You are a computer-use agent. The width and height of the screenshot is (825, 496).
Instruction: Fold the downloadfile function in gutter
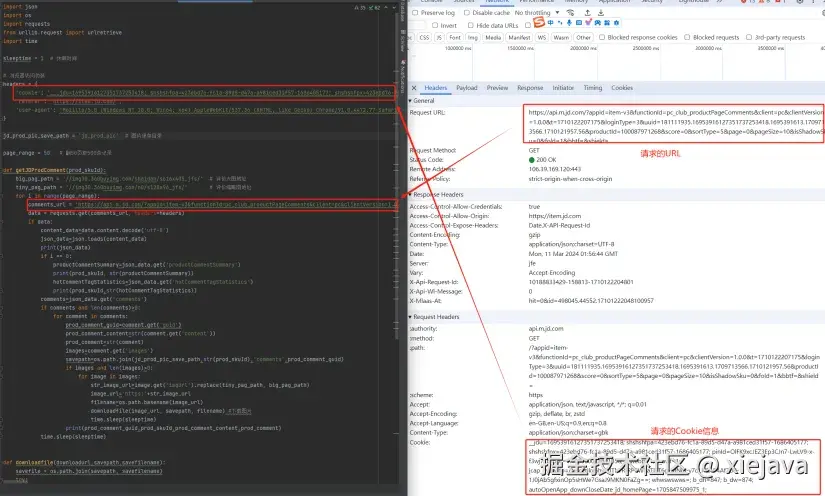pyautogui.click(x=3, y=463)
